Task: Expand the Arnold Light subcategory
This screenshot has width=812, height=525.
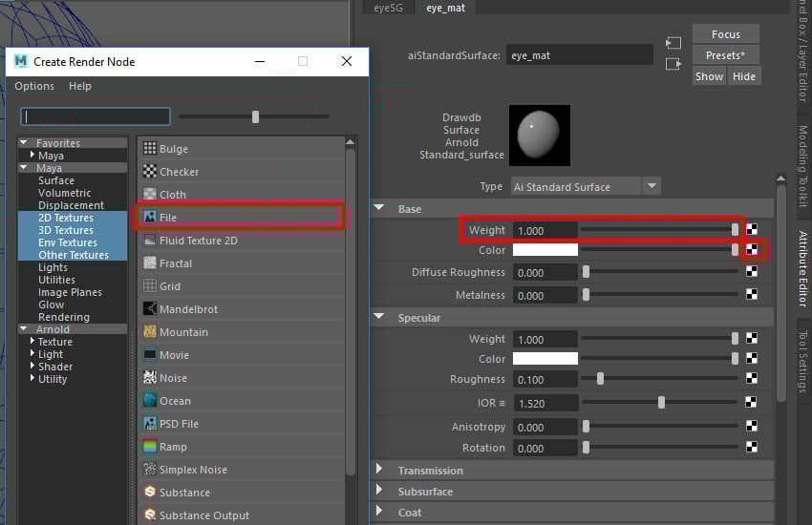Action: (x=32, y=353)
